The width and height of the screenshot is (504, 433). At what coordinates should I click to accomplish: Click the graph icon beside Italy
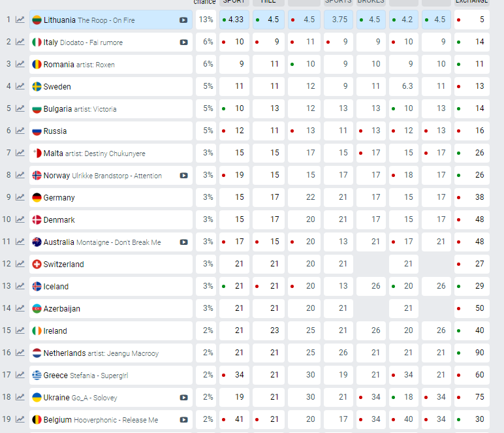click(20, 42)
